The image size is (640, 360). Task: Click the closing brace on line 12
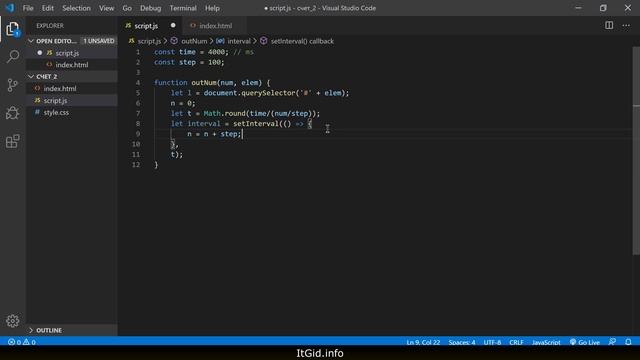coord(156,164)
